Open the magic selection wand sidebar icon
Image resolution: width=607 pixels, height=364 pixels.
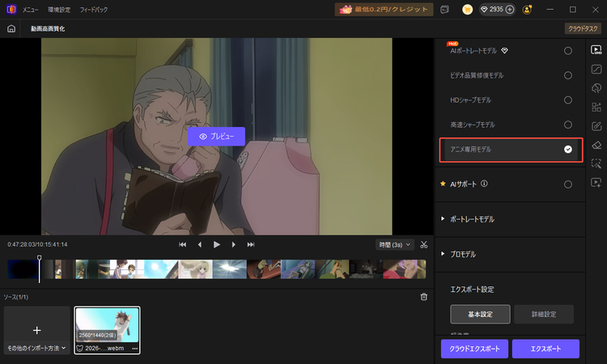596,163
